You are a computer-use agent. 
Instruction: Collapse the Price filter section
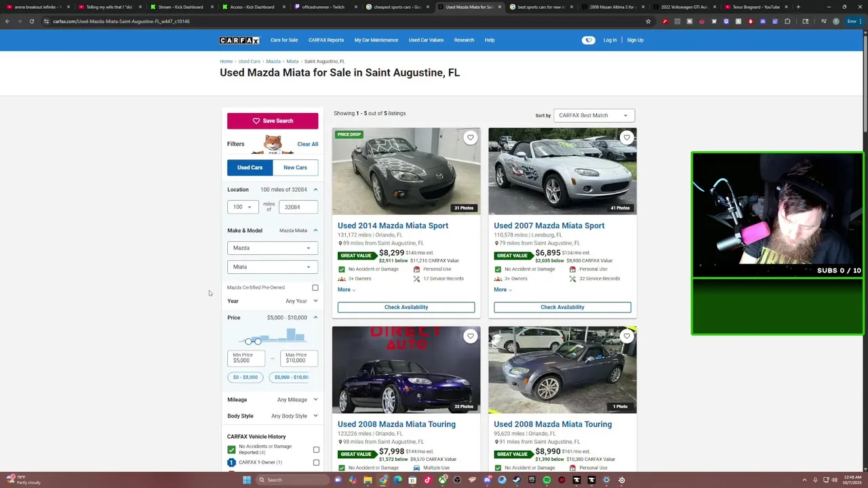[315, 317]
